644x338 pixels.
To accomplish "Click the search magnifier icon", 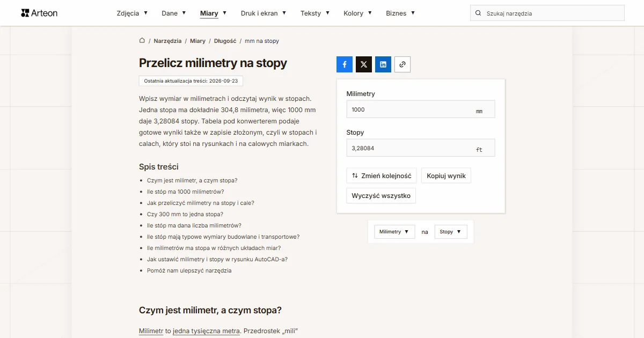I will [478, 13].
